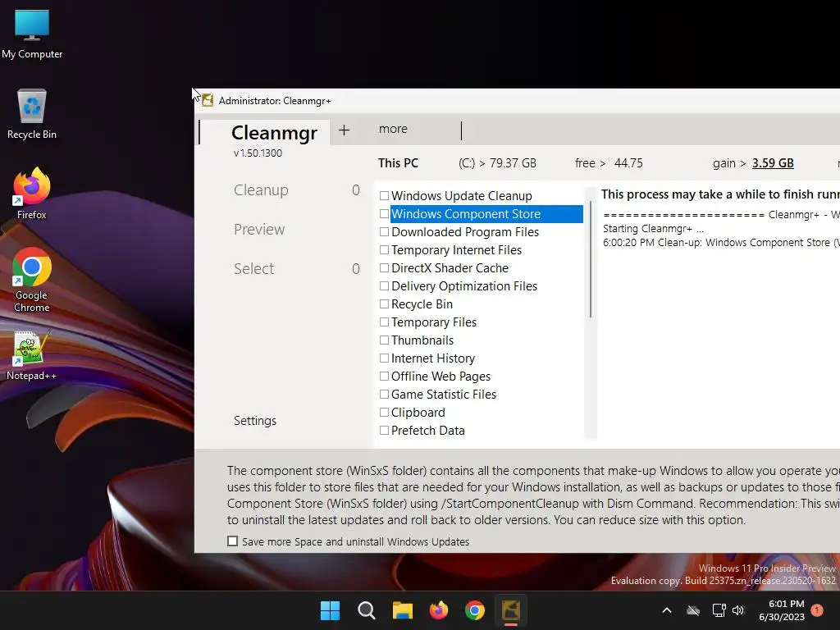Screen dimensions: 840x630
Task: Tick Temporary Internet Files checkbox
Action: (384, 249)
